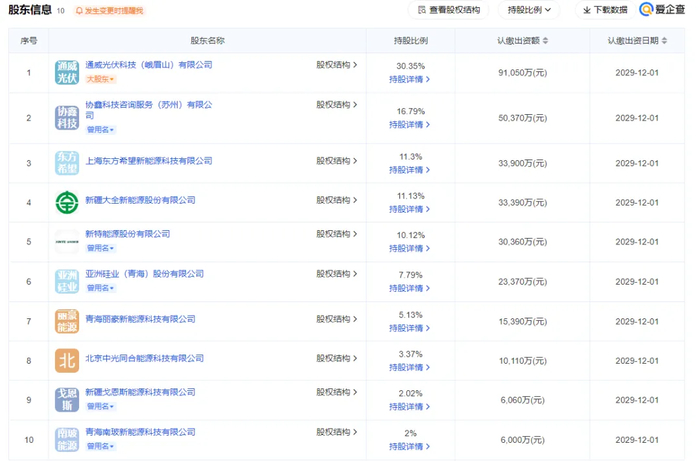Open 股权结构 for 北京中光同合 row
The width and height of the screenshot is (700, 461).
pos(337,358)
